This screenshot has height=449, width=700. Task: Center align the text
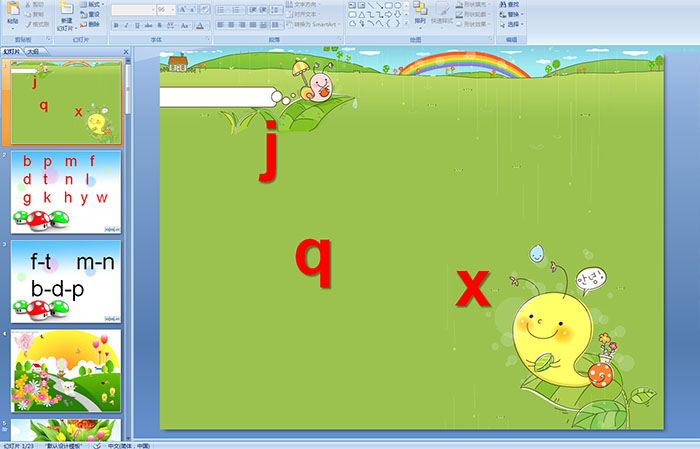tap(231, 25)
